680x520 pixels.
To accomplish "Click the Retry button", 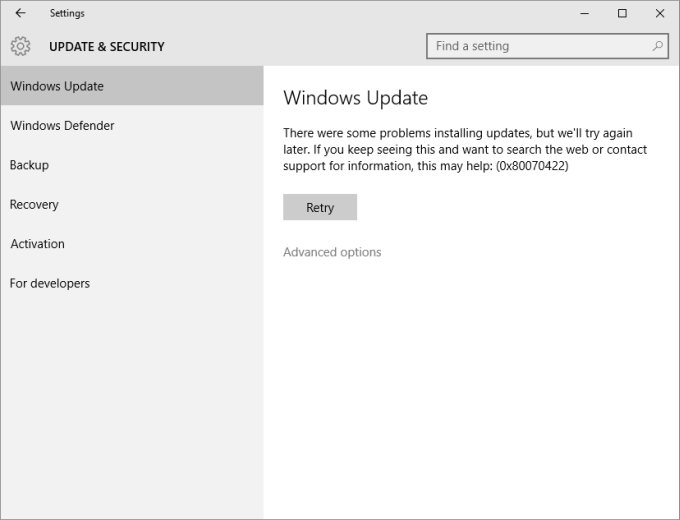I will tap(320, 207).
